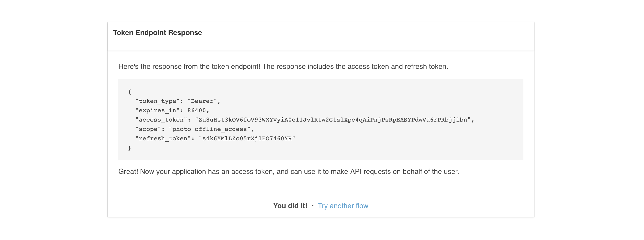Click the "Bearer" token type value

point(202,101)
